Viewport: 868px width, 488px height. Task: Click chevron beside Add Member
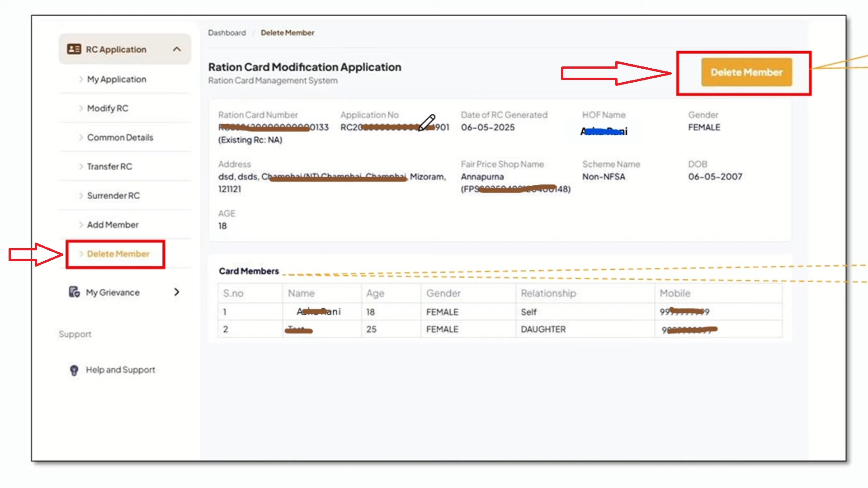tap(81, 225)
